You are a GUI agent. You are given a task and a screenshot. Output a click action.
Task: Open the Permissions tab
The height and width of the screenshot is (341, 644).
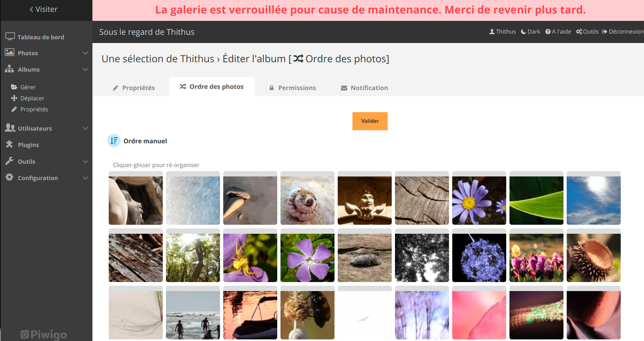coord(292,88)
